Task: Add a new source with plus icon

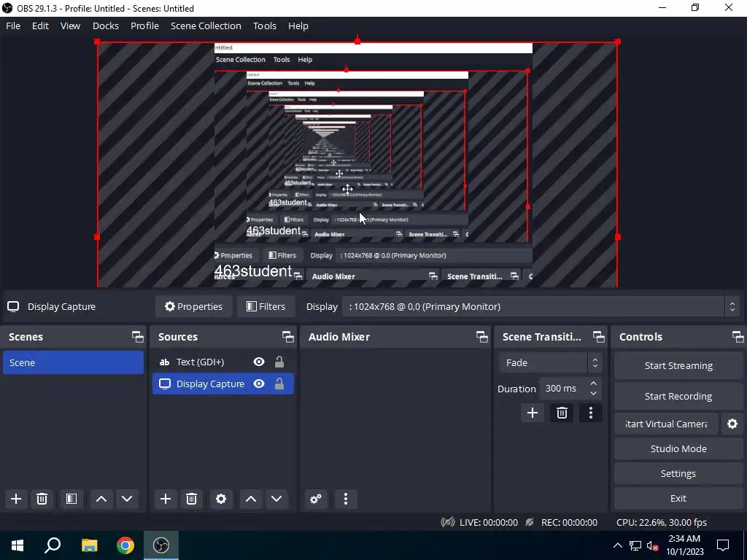Action: [x=166, y=499]
